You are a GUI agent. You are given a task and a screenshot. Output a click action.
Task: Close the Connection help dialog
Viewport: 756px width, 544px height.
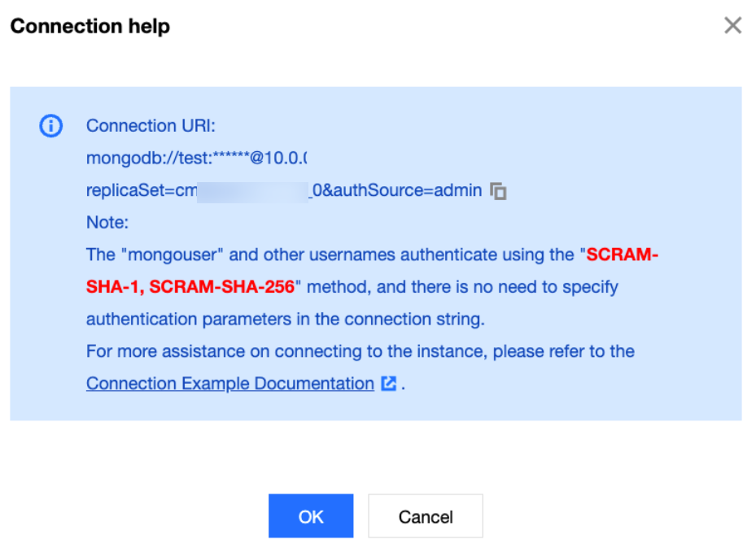pyautogui.click(x=732, y=26)
